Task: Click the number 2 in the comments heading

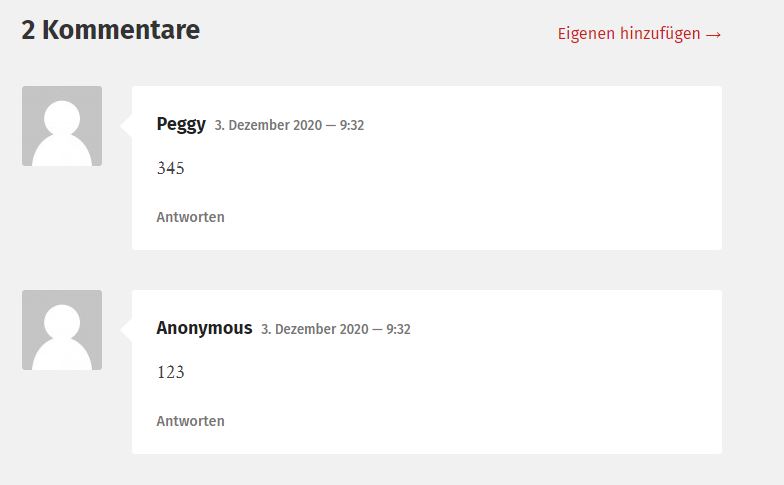Action: click(29, 31)
